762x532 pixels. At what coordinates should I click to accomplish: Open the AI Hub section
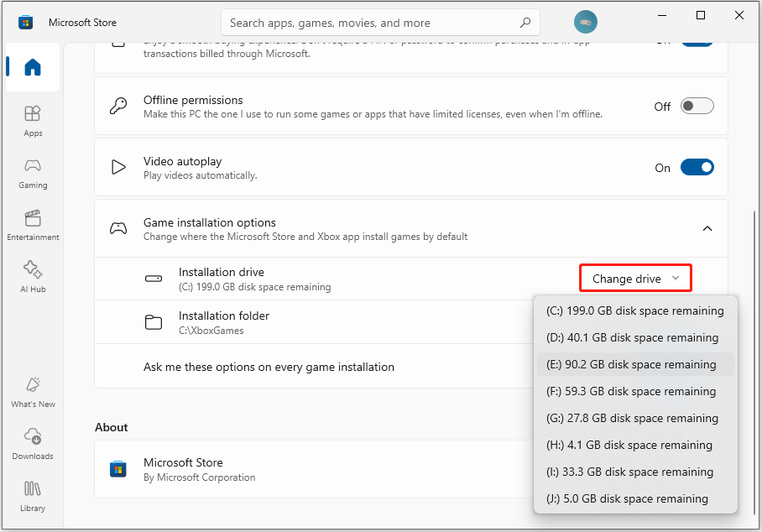[33, 277]
